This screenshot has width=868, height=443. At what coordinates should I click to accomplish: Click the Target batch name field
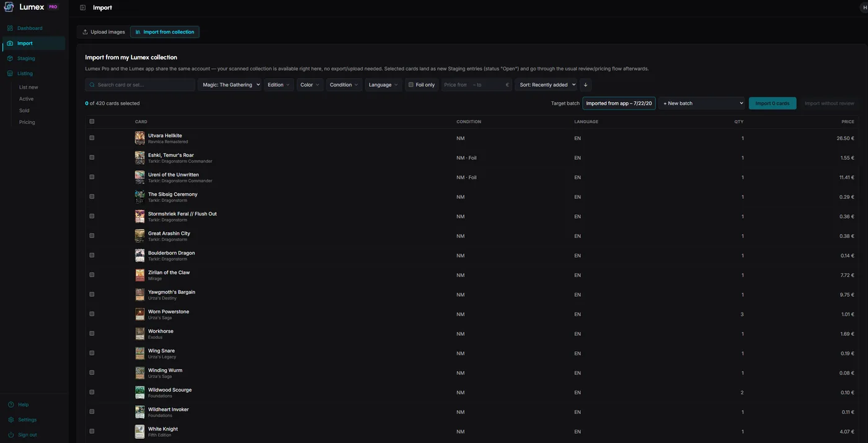[x=619, y=103]
